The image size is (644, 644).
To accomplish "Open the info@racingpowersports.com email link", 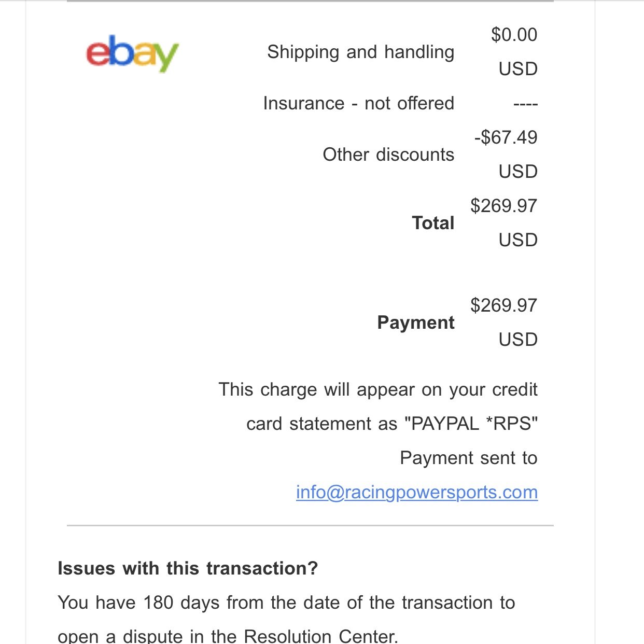I will (417, 492).
